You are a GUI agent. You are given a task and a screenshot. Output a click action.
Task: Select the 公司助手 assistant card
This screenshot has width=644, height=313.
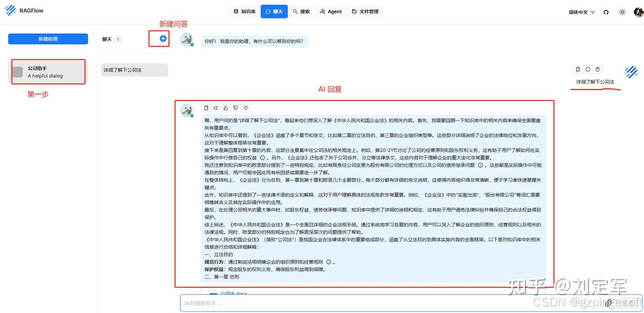pyautogui.click(x=48, y=72)
